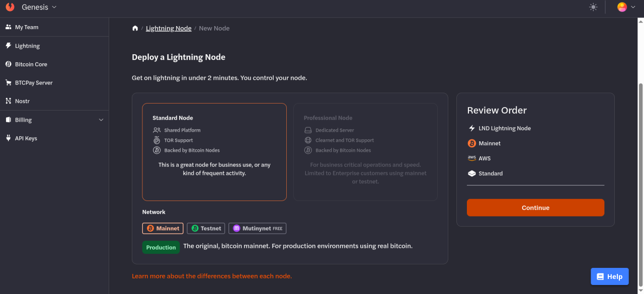This screenshot has height=294, width=644.
Task: Click the Backed by Bitcoin Nodes text in Standard Node
Action: click(x=192, y=150)
